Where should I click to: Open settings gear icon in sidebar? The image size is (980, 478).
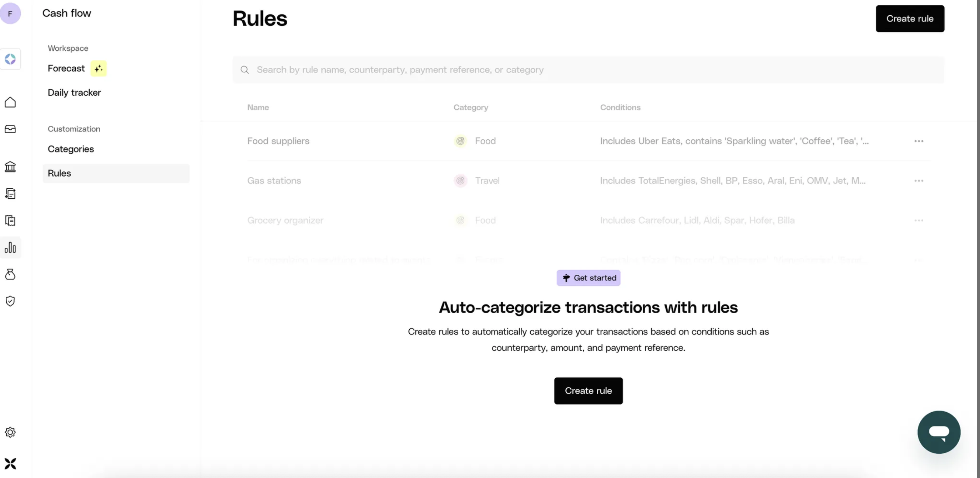click(x=10, y=432)
